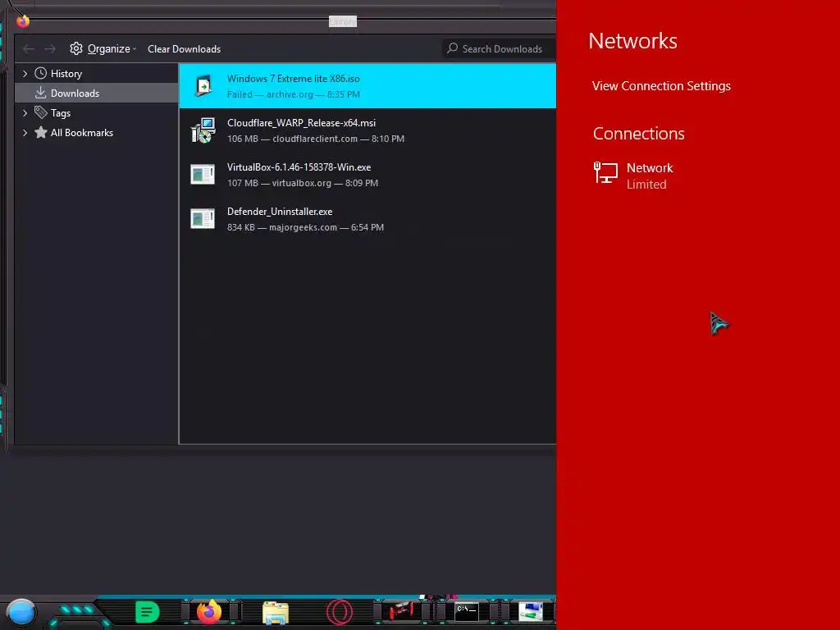The height and width of the screenshot is (630, 840).
Task: Open Command Prompt from taskbar
Action: click(x=466, y=612)
